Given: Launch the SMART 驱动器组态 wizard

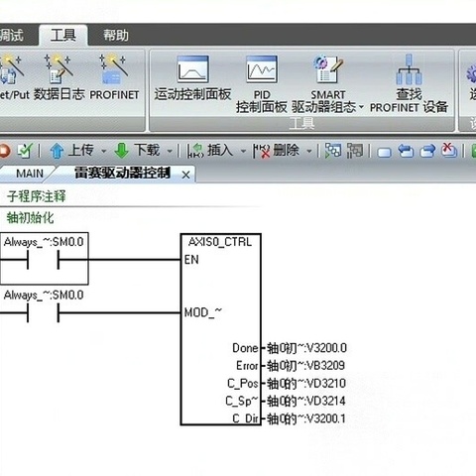Looking at the screenshot, I should 327,84.
